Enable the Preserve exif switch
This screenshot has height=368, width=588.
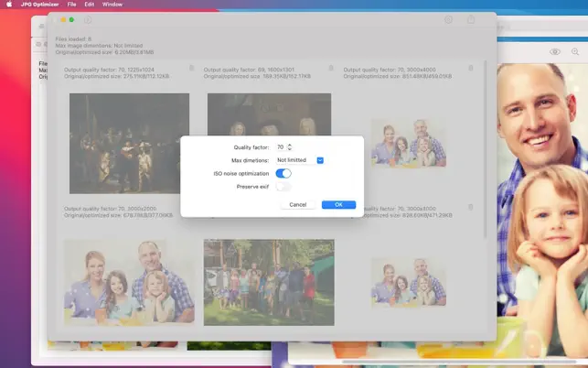point(283,187)
